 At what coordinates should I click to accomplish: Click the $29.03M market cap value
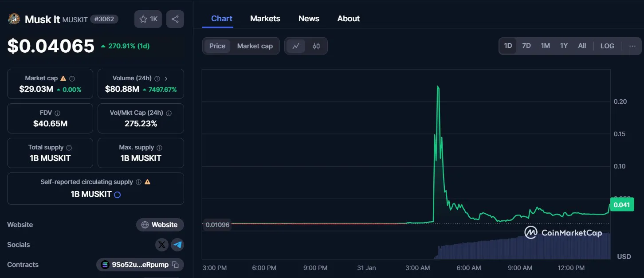(x=36, y=89)
